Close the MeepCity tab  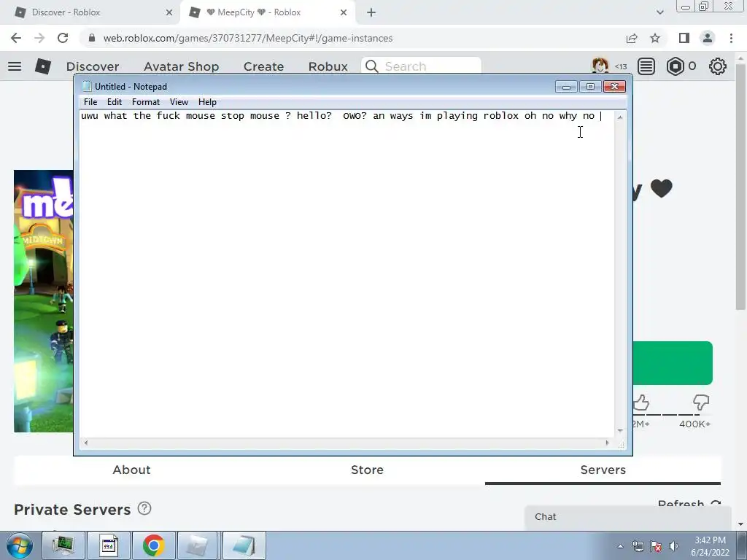(344, 12)
